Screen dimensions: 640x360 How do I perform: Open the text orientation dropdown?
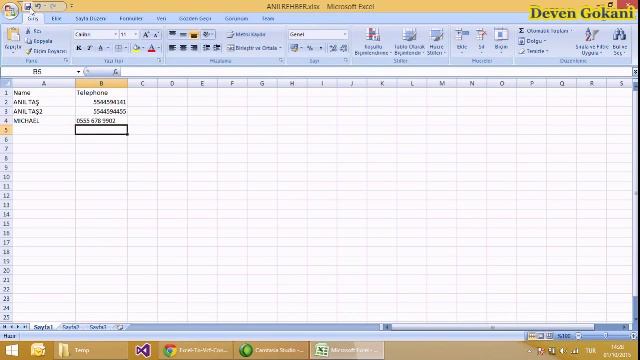coord(208,35)
